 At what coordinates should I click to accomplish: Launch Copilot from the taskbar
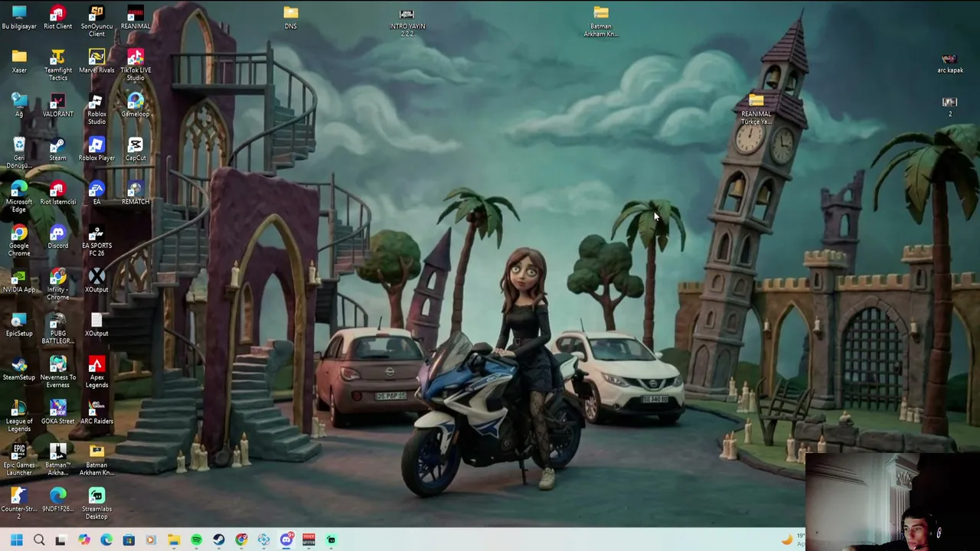pos(83,540)
